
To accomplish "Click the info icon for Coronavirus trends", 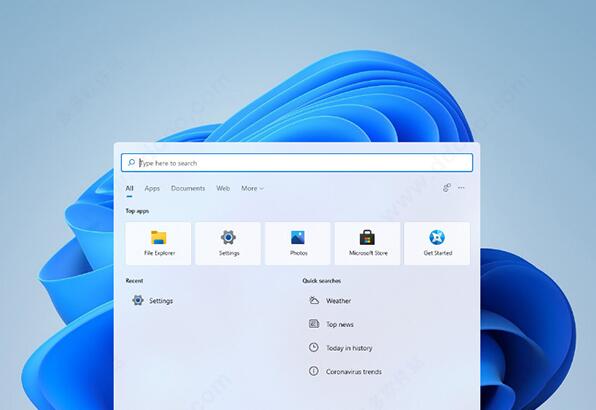I will (x=314, y=371).
